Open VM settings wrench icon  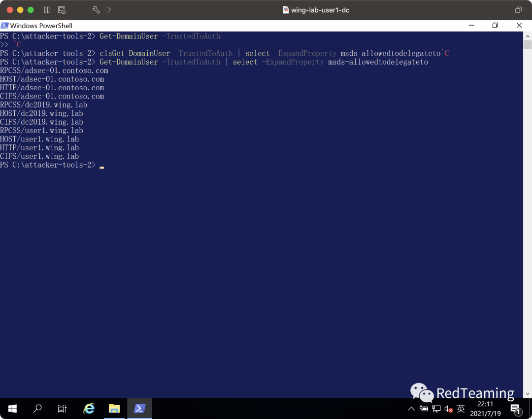pos(96,10)
